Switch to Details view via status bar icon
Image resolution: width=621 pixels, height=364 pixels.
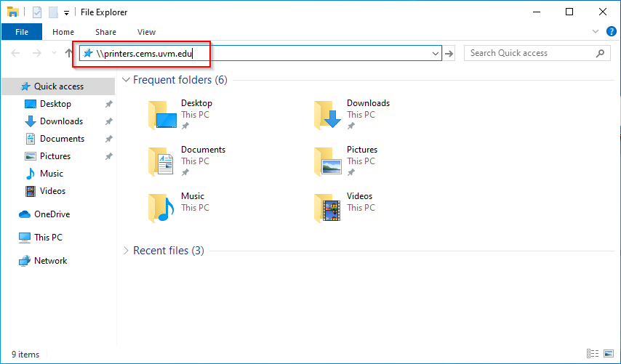click(593, 353)
